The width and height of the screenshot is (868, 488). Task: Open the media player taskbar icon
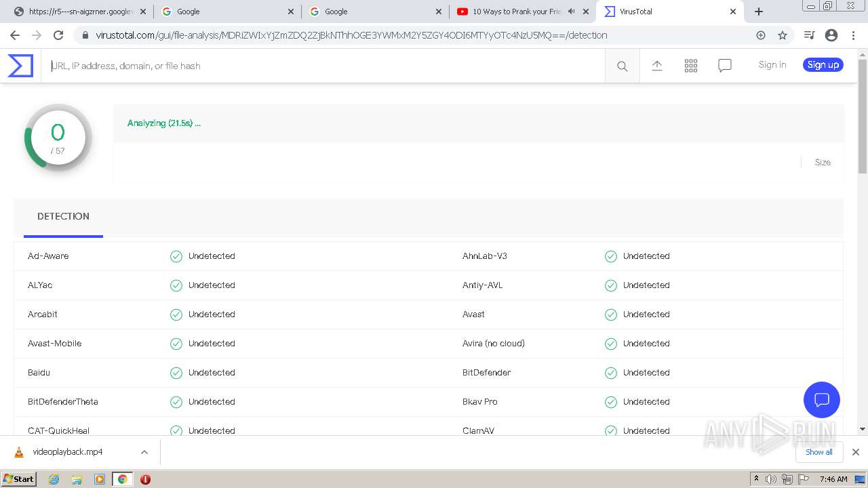pos(100,479)
